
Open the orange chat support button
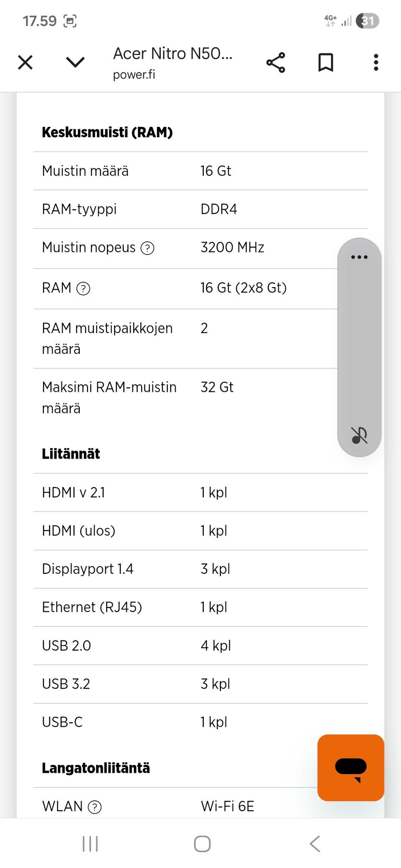pyautogui.click(x=350, y=767)
